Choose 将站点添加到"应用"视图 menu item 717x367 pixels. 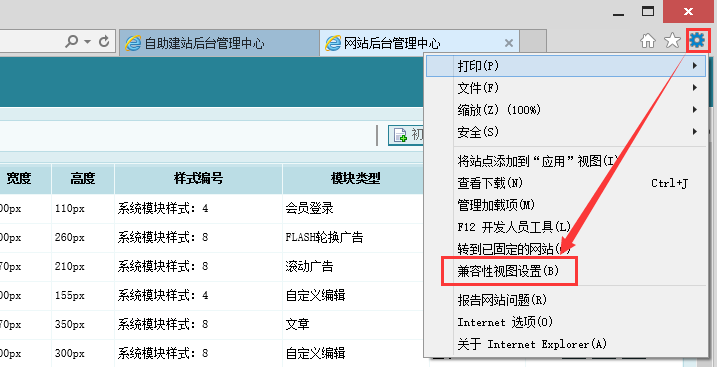click(x=566, y=161)
